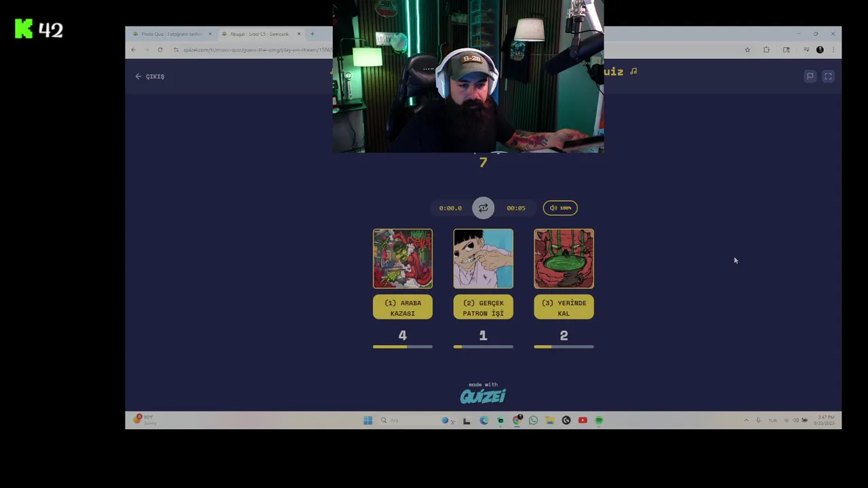Open the Chrome three-dot menu
This screenshot has width=868, height=488.
(833, 49)
